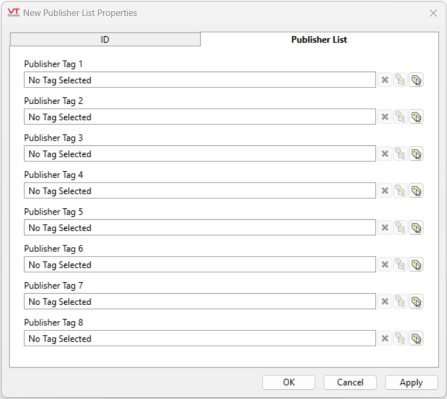The image size is (447, 399).
Task: Open tag properties icon for Publisher Tag 1
Action: coord(416,80)
